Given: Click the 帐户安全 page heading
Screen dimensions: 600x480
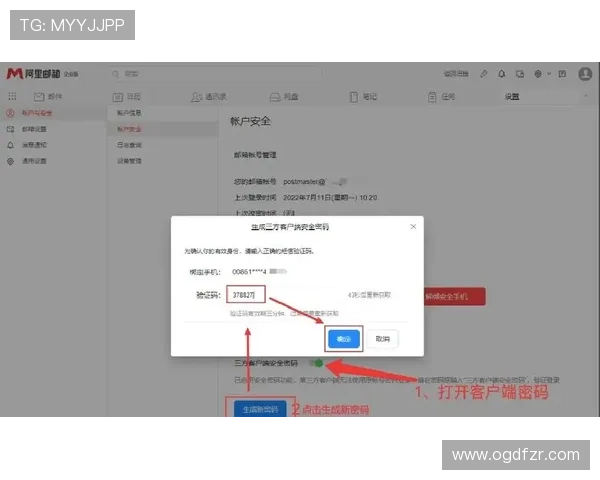Looking at the screenshot, I should [x=250, y=121].
